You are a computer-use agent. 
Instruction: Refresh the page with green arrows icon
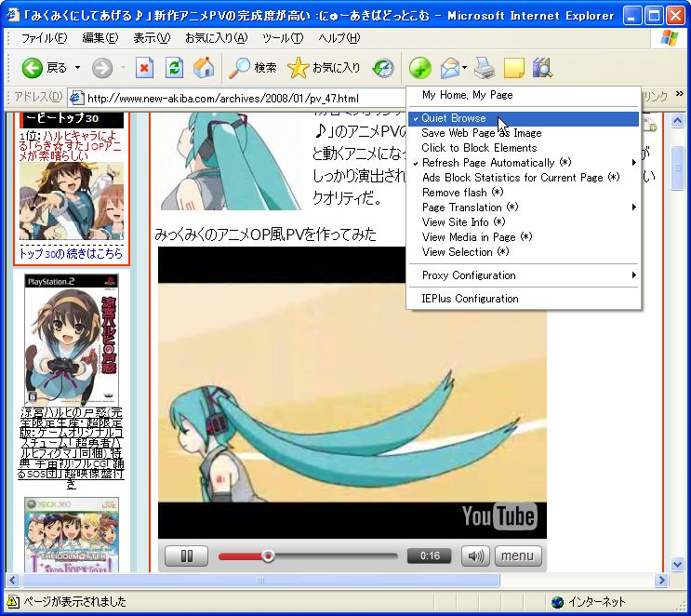pos(174,68)
